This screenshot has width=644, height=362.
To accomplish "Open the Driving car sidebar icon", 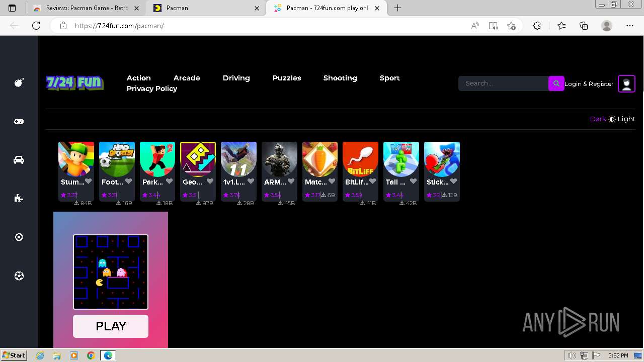I will 19,160.
